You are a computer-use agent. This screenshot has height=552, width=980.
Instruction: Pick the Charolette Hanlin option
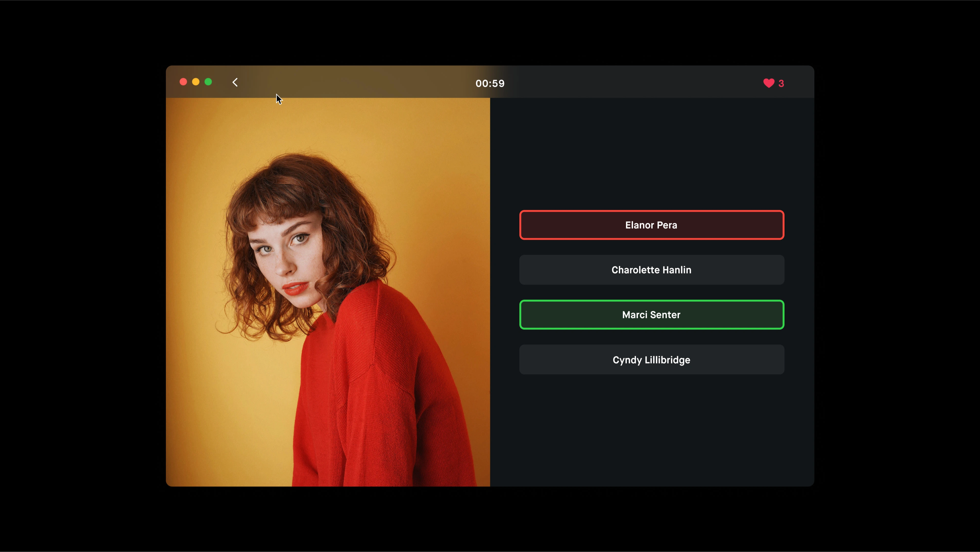(x=651, y=270)
